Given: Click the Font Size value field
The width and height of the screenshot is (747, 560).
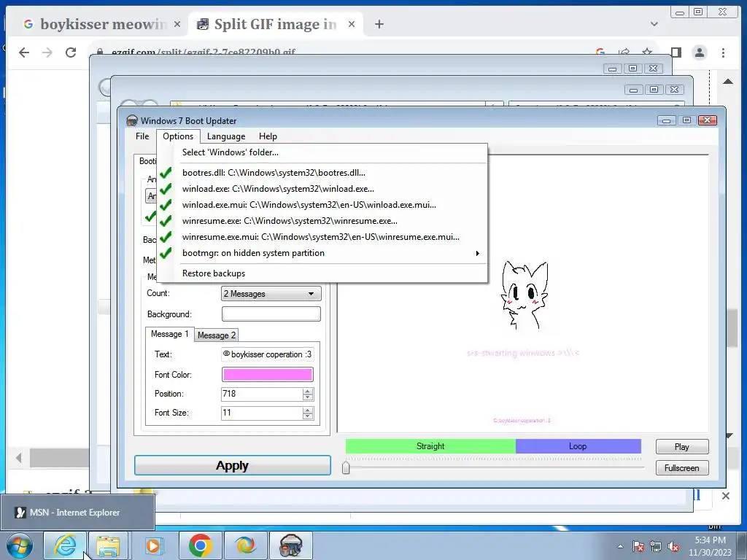Looking at the screenshot, I should tap(262, 413).
